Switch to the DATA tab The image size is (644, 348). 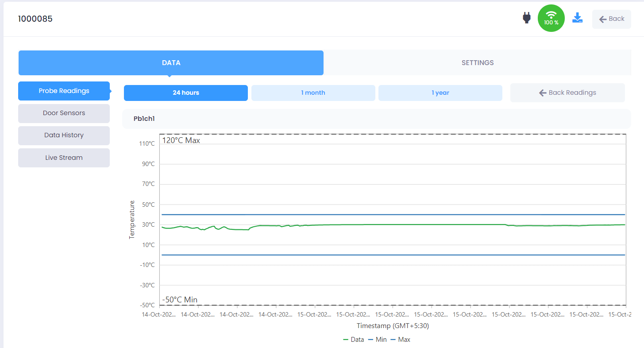(x=171, y=63)
